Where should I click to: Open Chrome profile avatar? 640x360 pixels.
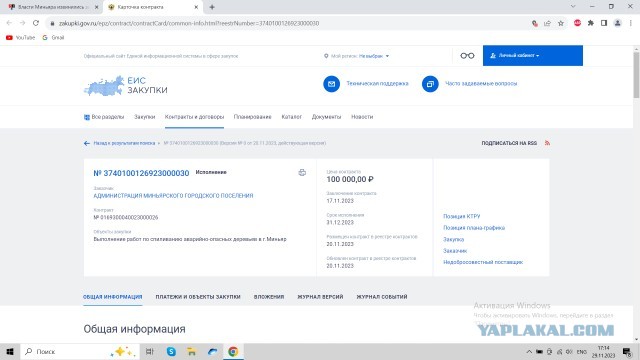(618, 23)
